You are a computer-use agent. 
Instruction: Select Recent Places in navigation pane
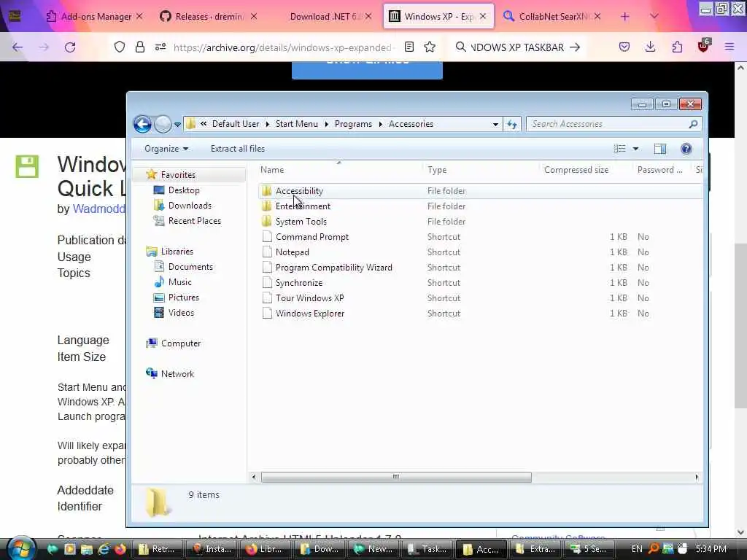pyautogui.click(x=194, y=220)
